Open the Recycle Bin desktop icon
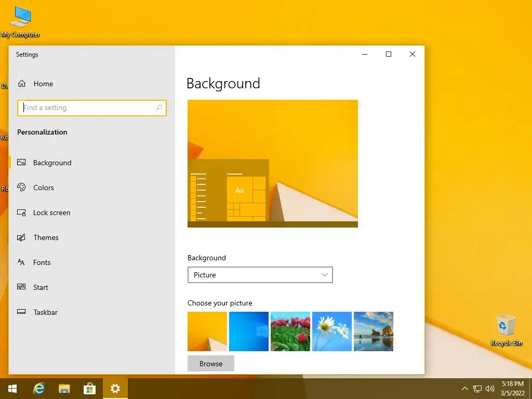 tap(506, 330)
